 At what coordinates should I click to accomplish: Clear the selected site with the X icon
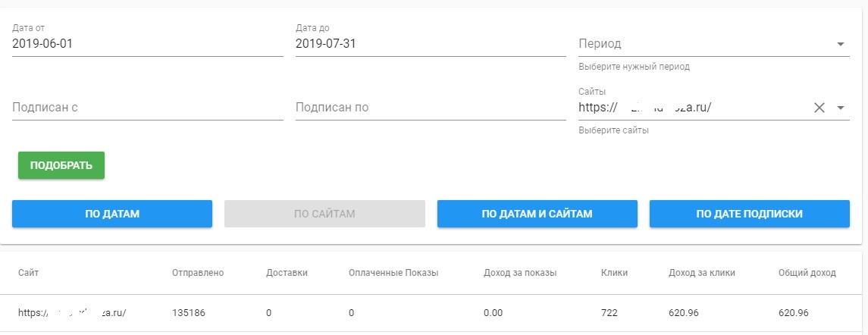[x=819, y=108]
